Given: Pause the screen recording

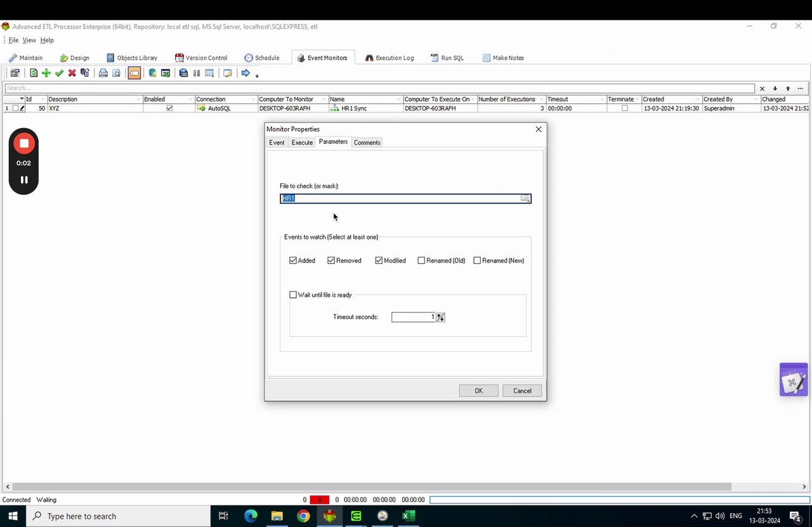Looking at the screenshot, I should 24,179.
